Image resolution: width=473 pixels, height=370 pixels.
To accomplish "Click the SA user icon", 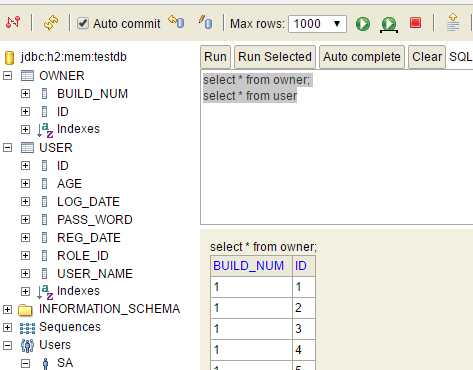I will pos(45,363).
